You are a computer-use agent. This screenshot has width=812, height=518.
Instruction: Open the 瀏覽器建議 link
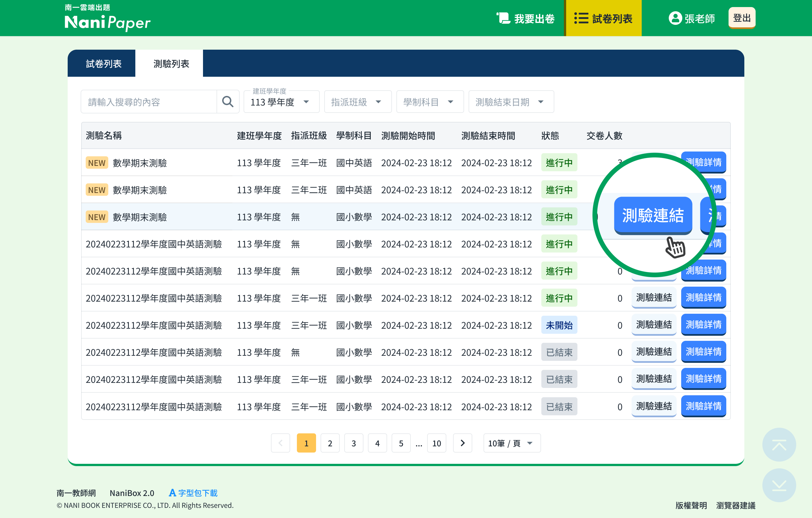(x=736, y=505)
